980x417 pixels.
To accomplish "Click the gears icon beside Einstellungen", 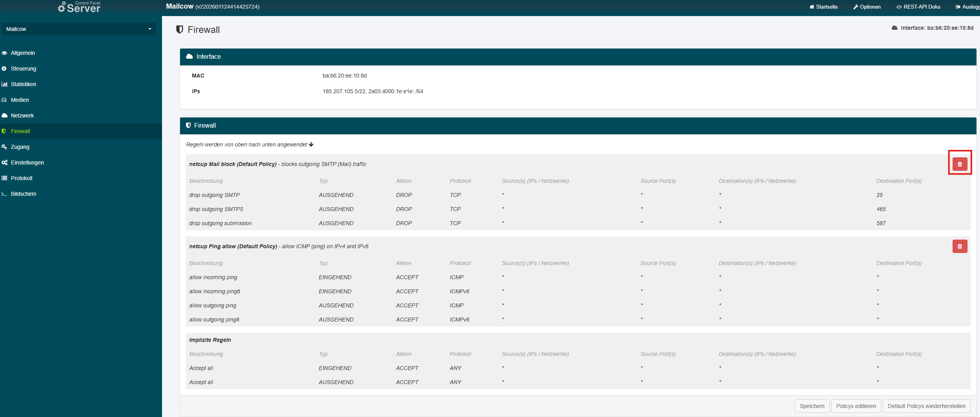I will (x=4, y=162).
